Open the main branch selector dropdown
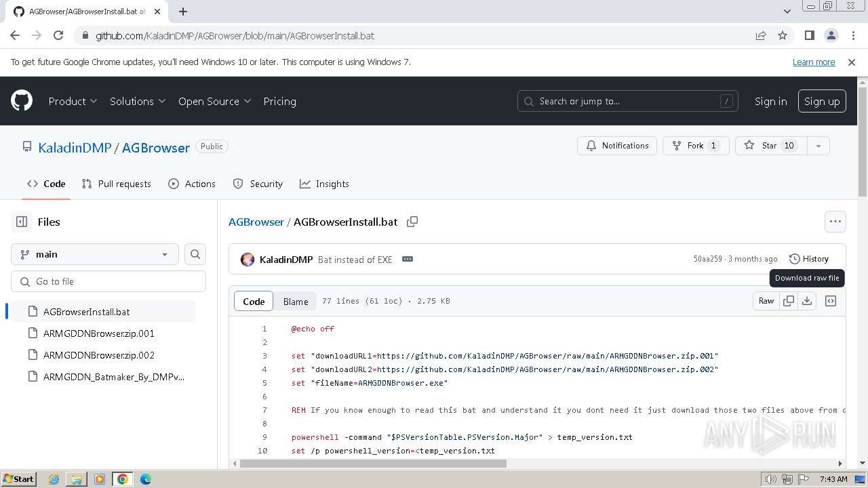Viewport: 868px width, 488px height. 95,254
